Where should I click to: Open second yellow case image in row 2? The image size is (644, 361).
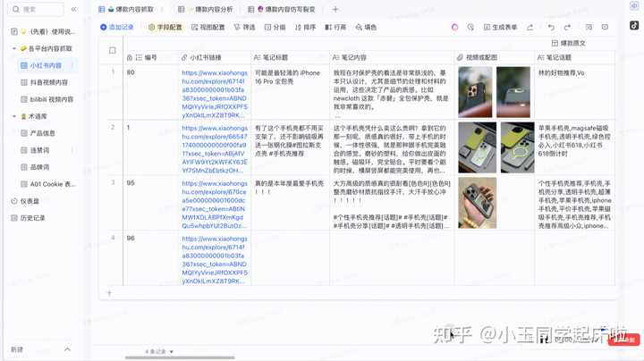click(x=518, y=147)
